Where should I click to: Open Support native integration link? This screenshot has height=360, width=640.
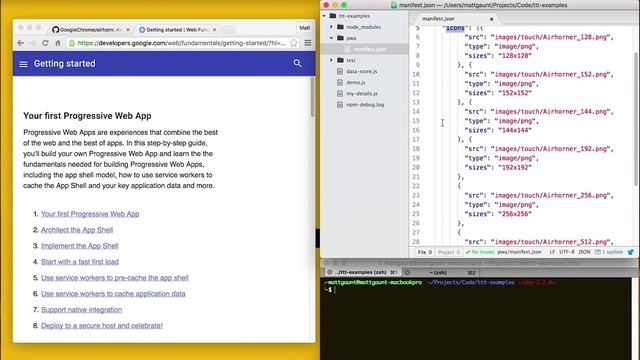tap(82, 309)
